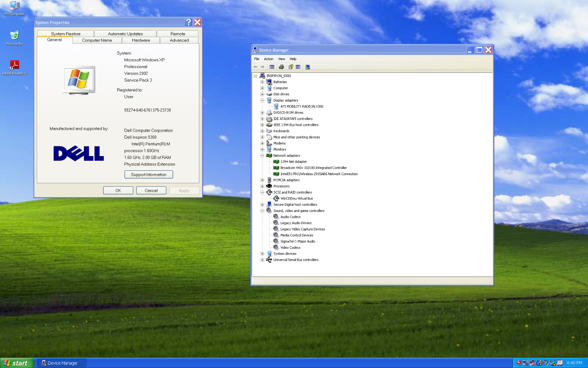Expand the Disk drives node
Viewport: 588px width, 368px height.
[x=262, y=94]
